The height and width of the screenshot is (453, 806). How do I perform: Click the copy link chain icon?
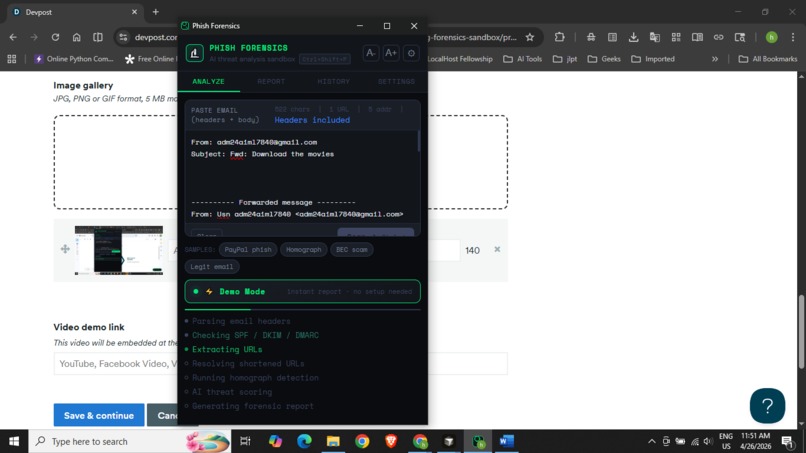(x=719, y=37)
